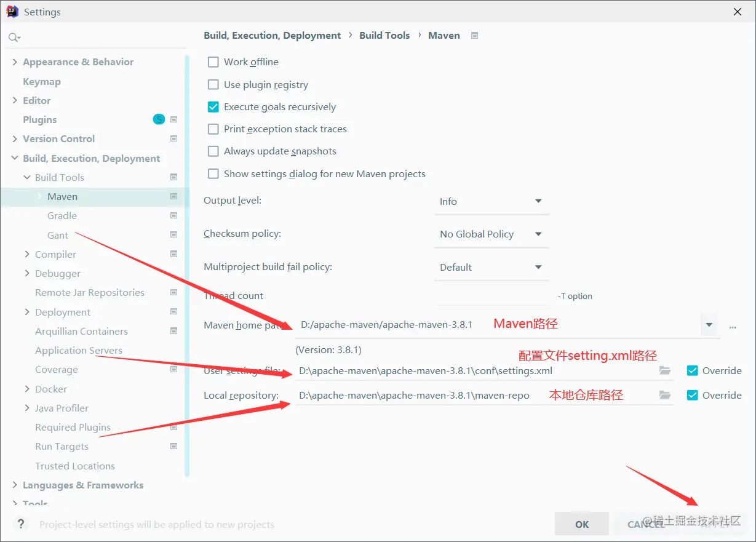756x542 pixels.
Task: Expand Appearance & Behavior section
Action: click(x=15, y=62)
